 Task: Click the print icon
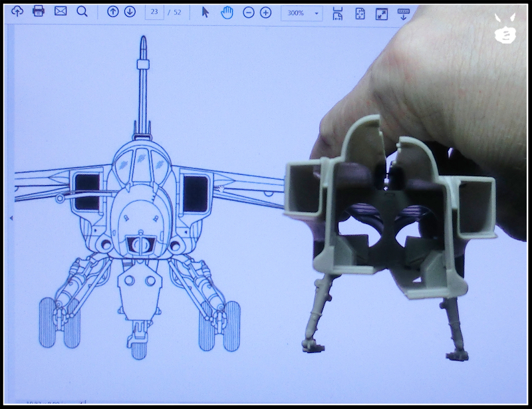click(39, 11)
